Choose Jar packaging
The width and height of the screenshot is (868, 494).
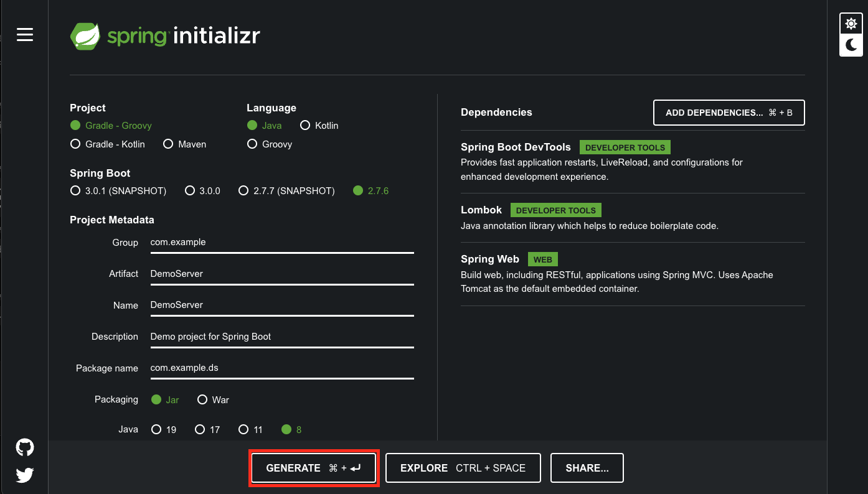[166, 400]
